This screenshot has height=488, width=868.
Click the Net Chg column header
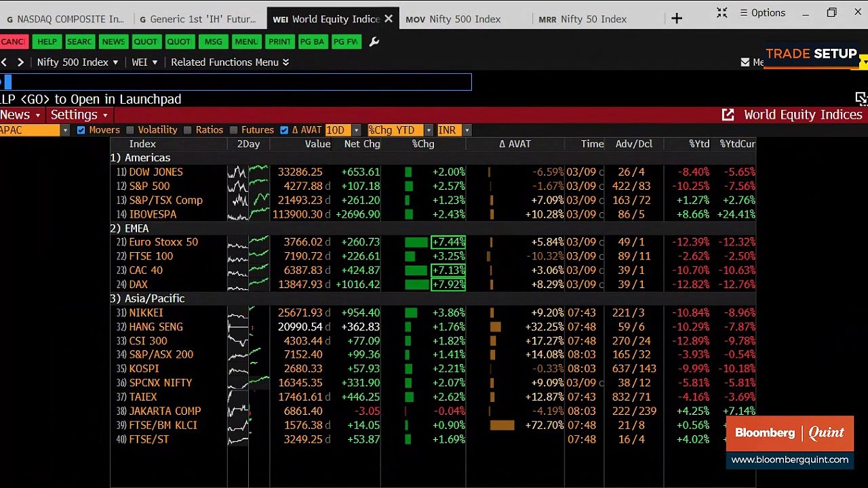[x=362, y=144]
